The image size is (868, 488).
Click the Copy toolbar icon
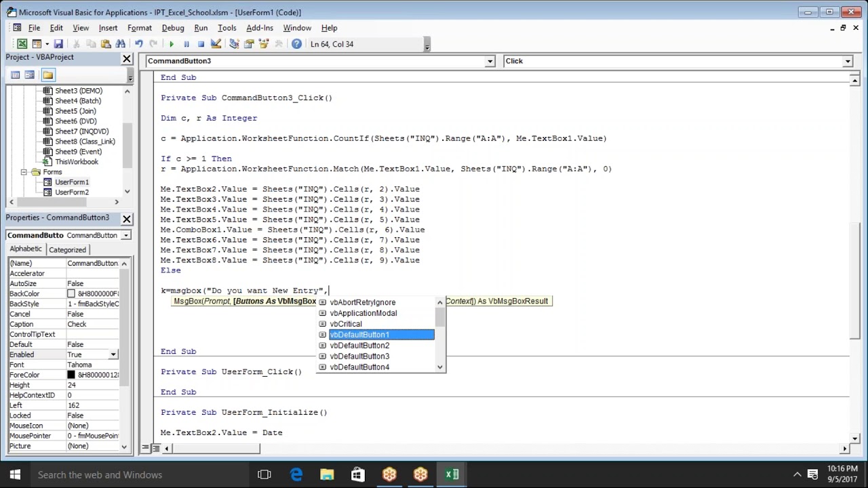91,44
